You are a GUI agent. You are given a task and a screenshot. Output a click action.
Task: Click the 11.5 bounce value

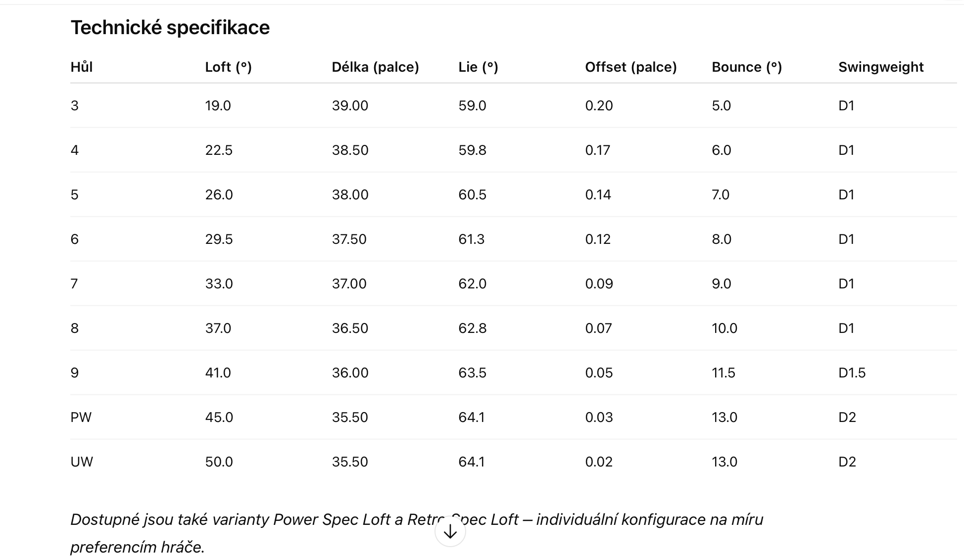[x=723, y=373]
